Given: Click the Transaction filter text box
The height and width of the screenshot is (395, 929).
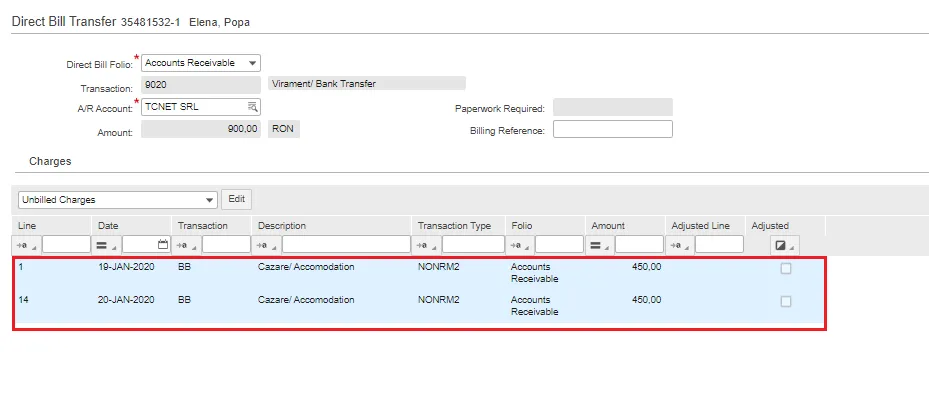Looking at the screenshot, I should 226,244.
